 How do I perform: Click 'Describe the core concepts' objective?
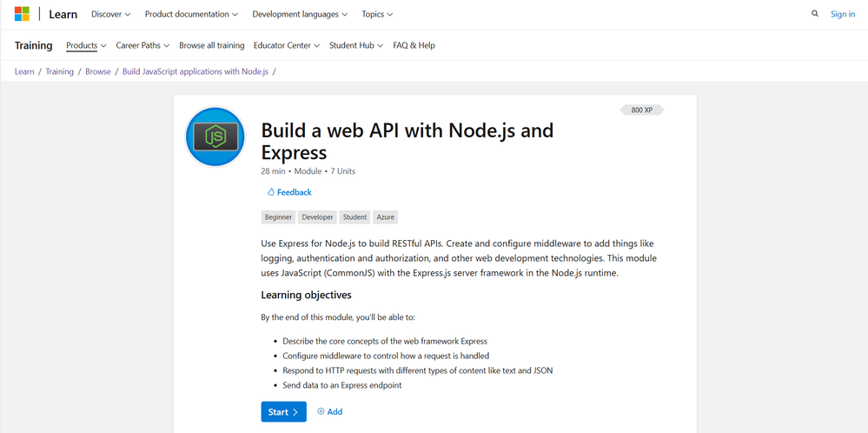[x=385, y=341]
